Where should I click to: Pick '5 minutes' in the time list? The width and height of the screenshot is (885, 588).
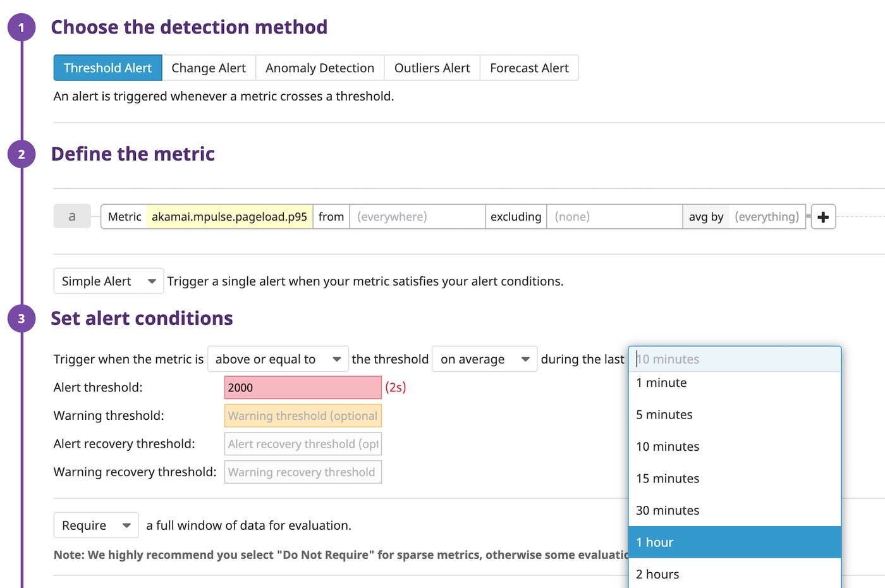click(x=734, y=415)
